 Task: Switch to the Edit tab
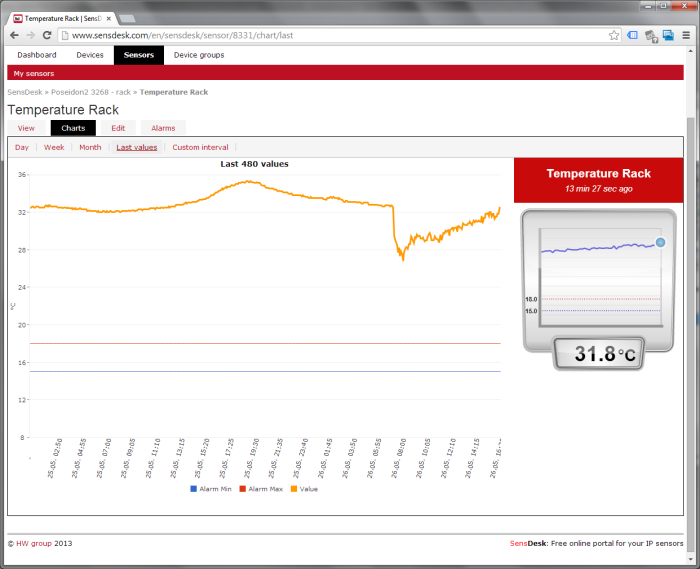click(x=118, y=128)
